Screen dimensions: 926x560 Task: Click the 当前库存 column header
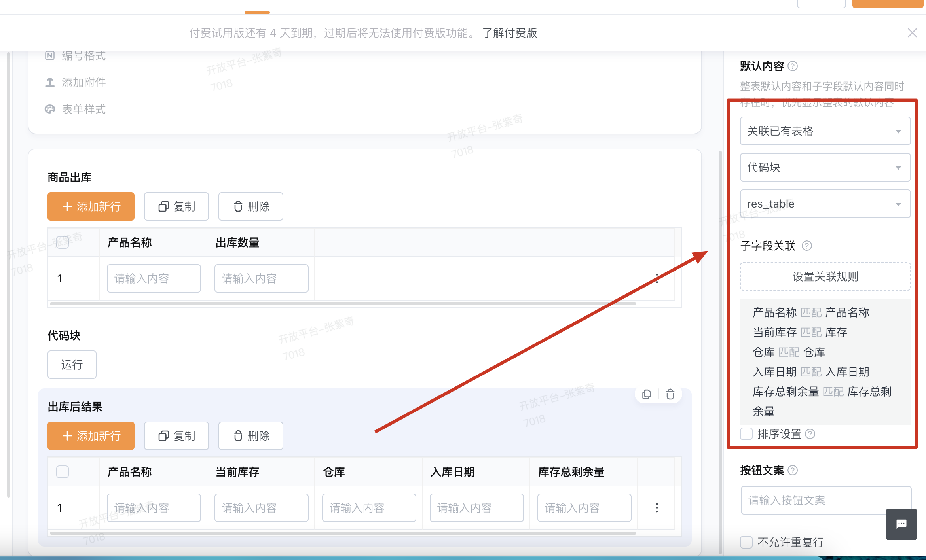[x=237, y=472]
